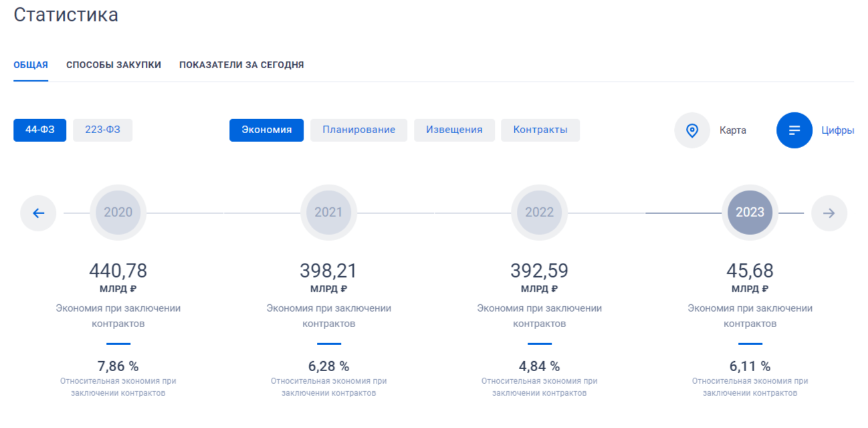Show the Планирование statistics

pos(359,130)
